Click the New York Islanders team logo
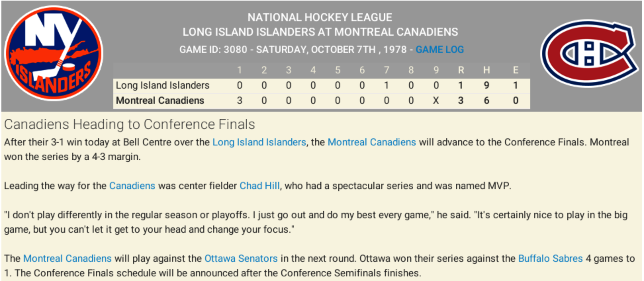644x281 pixels. point(54,53)
